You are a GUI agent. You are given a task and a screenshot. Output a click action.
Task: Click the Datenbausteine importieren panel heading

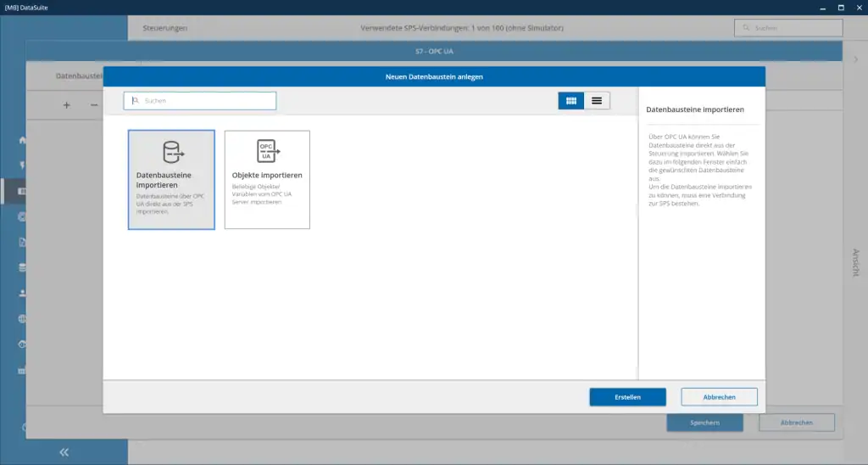(695, 109)
